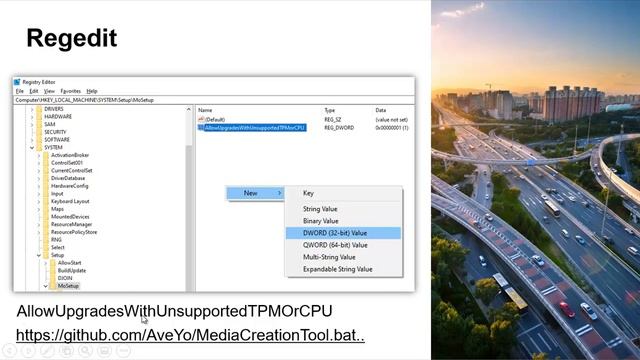Open the View menu

(x=49, y=91)
